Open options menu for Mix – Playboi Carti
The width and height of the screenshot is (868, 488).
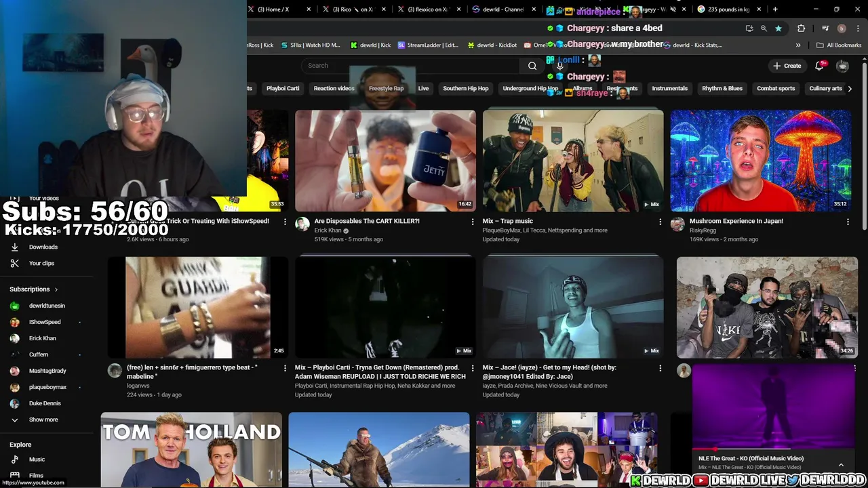[473, 368]
